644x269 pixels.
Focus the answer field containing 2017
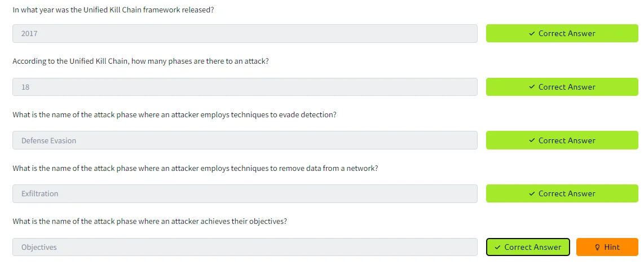tap(245, 34)
